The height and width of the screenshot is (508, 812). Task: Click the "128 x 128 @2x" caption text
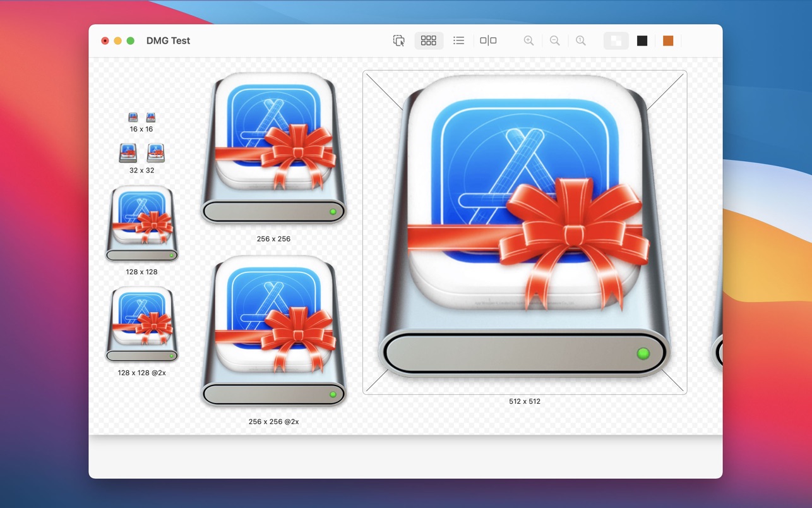[141, 373]
